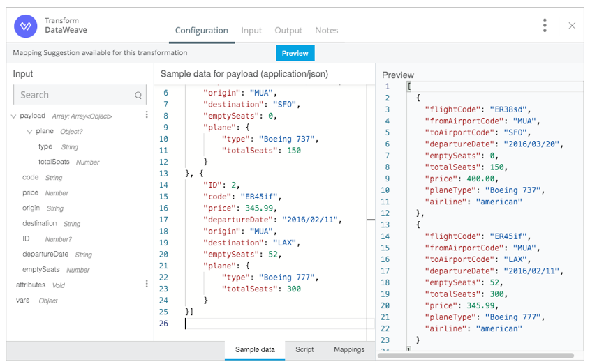This screenshot has width=590, height=364.
Task: Click "Boeing 737" planeType in Preview pane
Action: pyautogui.click(x=512, y=190)
